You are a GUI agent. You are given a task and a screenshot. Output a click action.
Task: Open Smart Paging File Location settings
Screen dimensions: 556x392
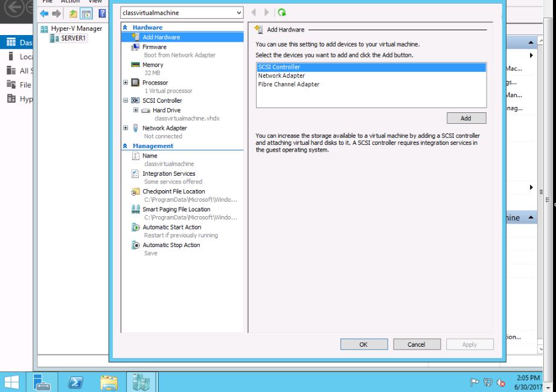(x=176, y=210)
